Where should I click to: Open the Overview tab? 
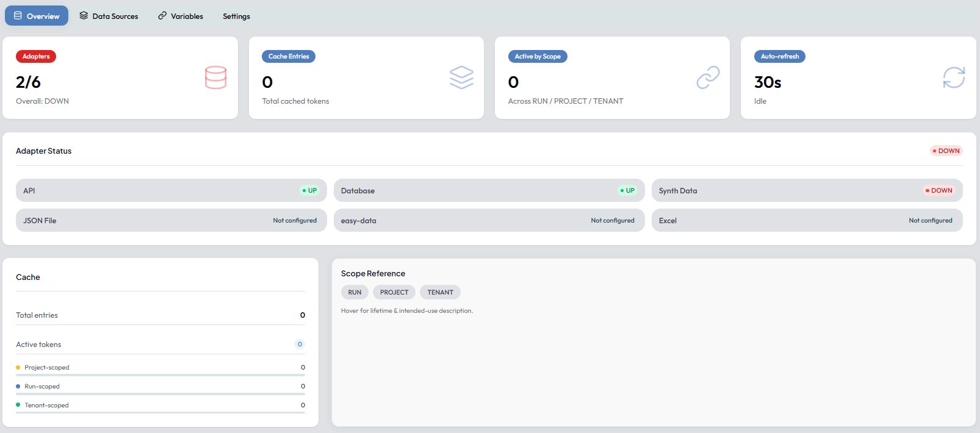pos(37,16)
